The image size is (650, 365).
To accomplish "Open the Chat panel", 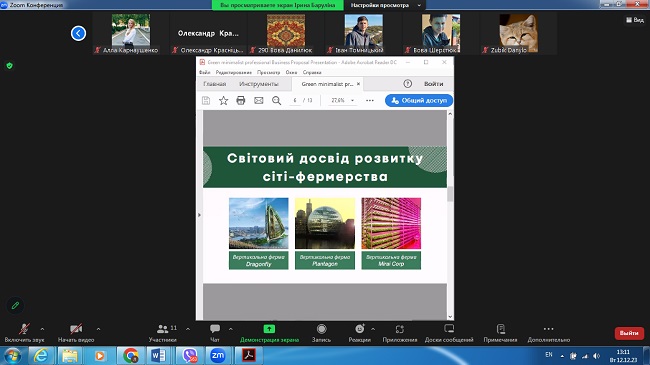I will click(215, 333).
